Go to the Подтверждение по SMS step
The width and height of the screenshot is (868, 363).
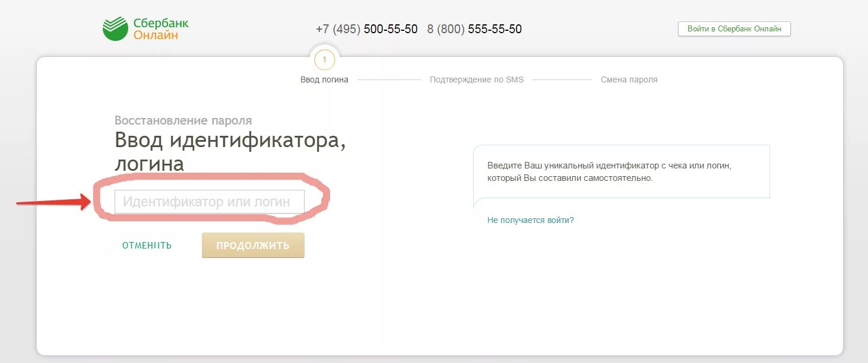pos(477,79)
